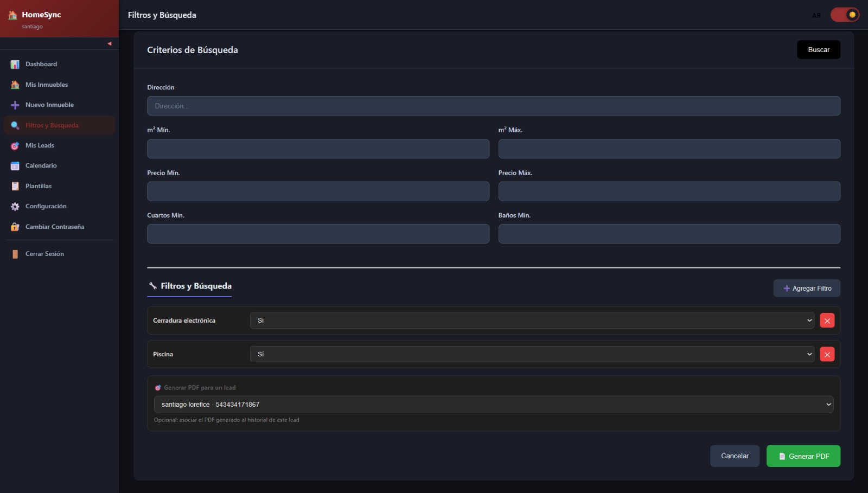Toggle the dark/light theme switch
868x493 pixels.
pos(845,15)
